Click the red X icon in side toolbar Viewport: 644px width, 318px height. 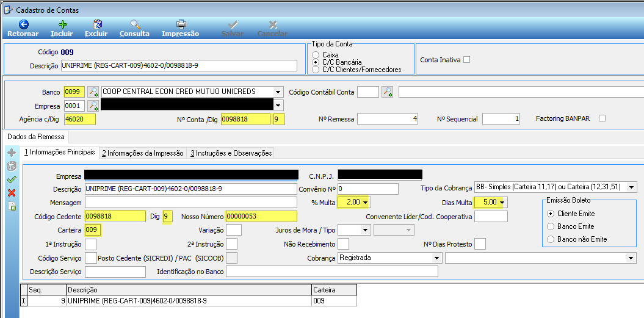click(12, 193)
